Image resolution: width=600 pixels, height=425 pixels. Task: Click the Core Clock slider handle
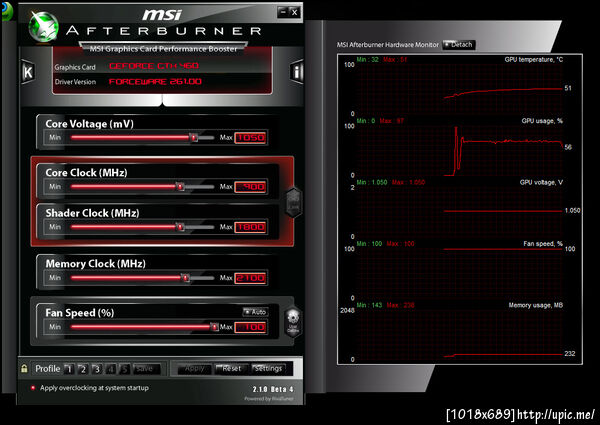pos(180,187)
